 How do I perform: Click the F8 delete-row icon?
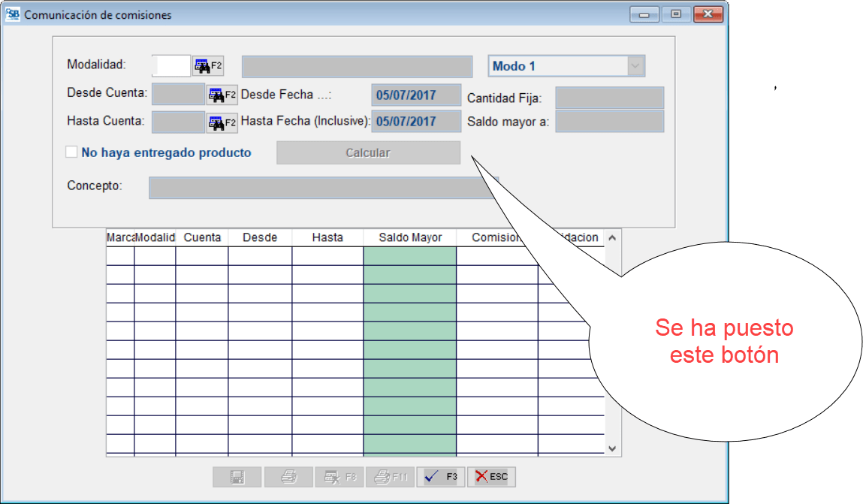(x=339, y=477)
